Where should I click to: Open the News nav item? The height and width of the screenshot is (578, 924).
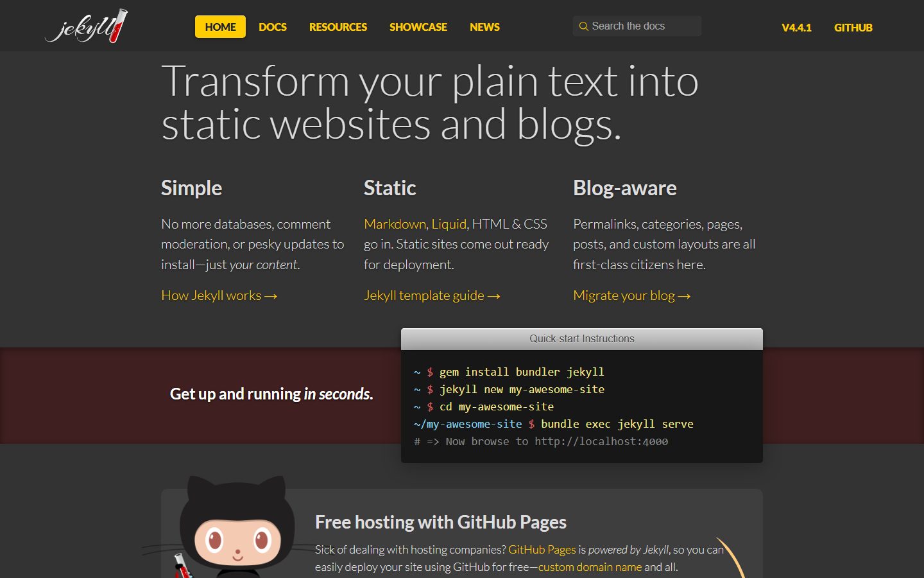(x=484, y=27)
